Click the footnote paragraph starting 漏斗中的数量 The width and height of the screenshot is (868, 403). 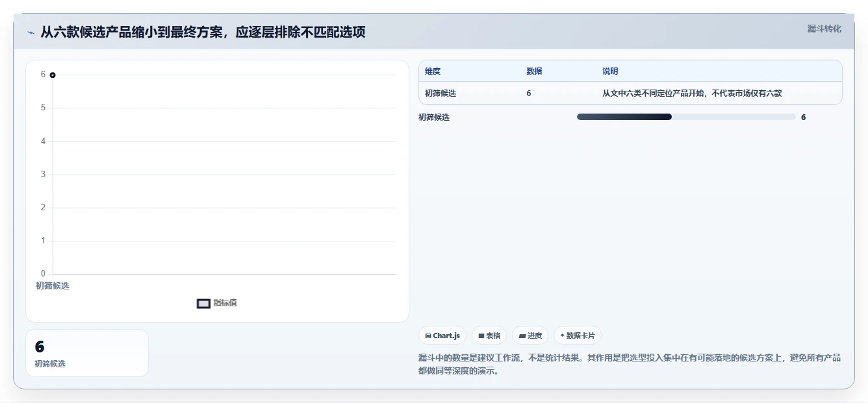pyautogui.click(x=630, y=364)
